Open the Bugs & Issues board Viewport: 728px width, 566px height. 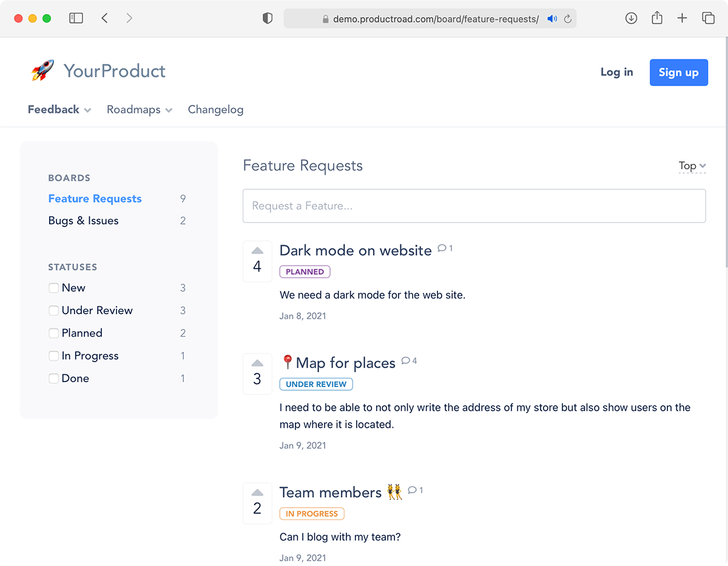(83, 220)
